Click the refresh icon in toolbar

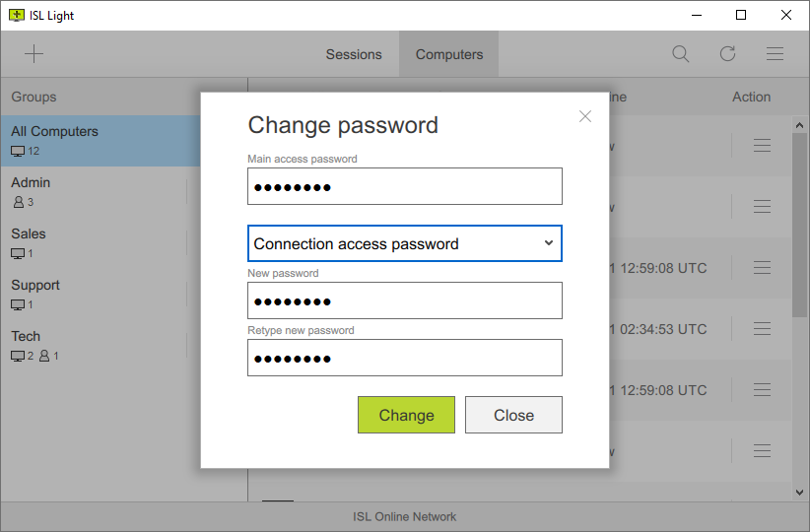[728, 54]
